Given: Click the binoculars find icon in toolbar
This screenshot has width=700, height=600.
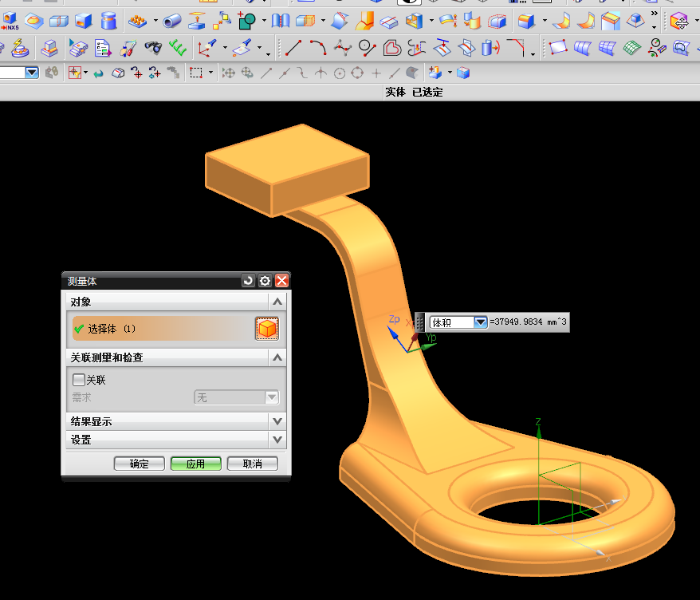Looking at the screenshot, I should click(153, 48).
